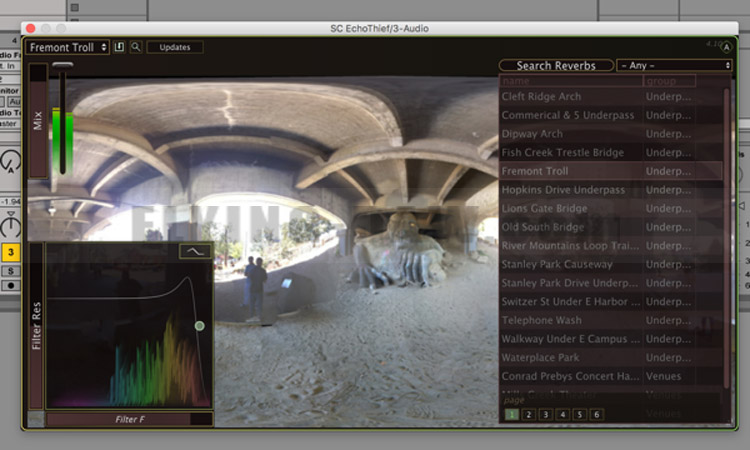Viewport: 750px width, 450px height.
Task: Click the preset save icon next to dropdown
Action: (x=119, y=47)
